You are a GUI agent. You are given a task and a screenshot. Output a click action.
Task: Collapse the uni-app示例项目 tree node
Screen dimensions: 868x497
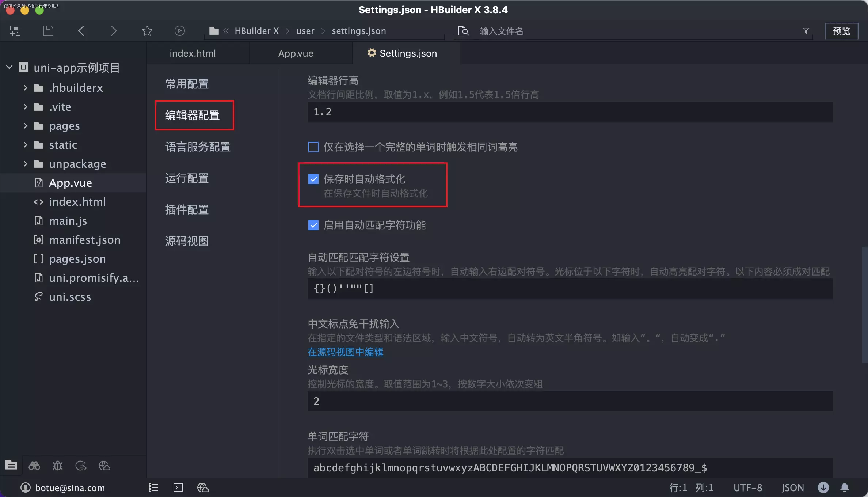9,67
